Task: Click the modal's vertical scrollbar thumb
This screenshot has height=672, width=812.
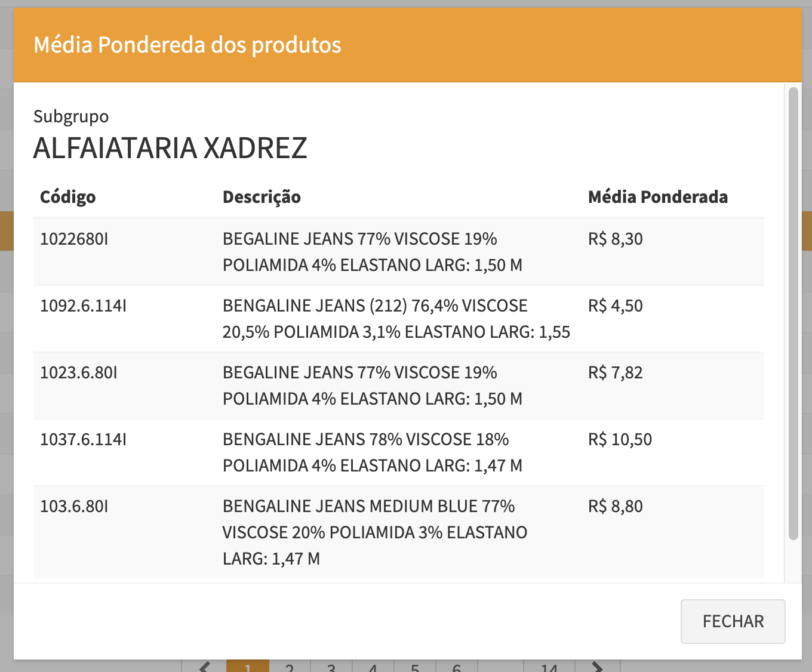Action: [x=793, y=313]
